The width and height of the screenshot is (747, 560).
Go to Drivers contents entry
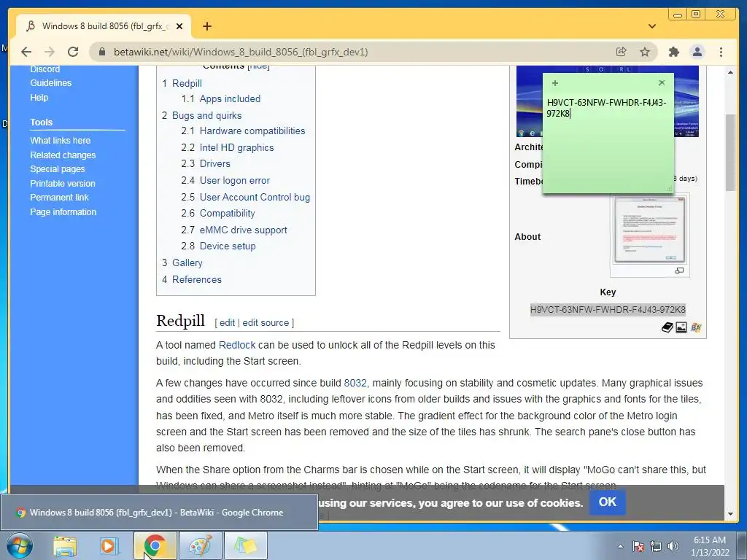click(215, 163)
